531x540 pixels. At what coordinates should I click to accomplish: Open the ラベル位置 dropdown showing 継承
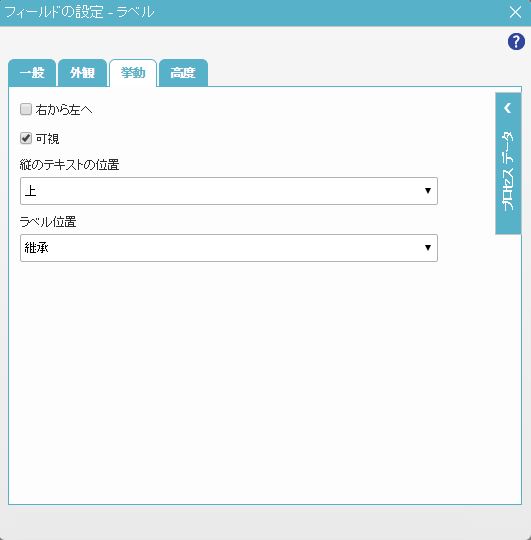pyautogui.click(x=229, y=248)
